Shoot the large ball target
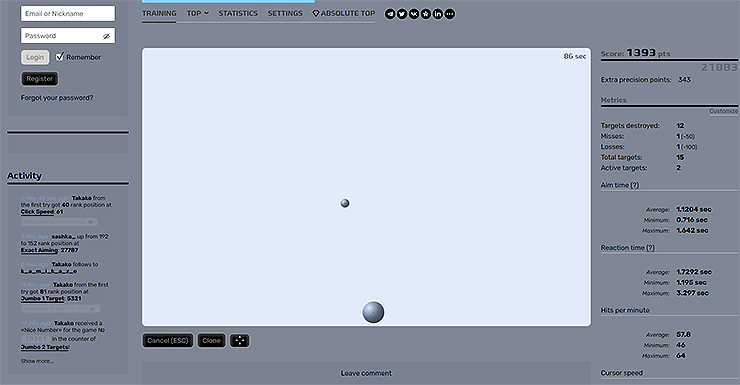This screenshot has height=385, width=740. pyautogui.click(x=373, y=312)
